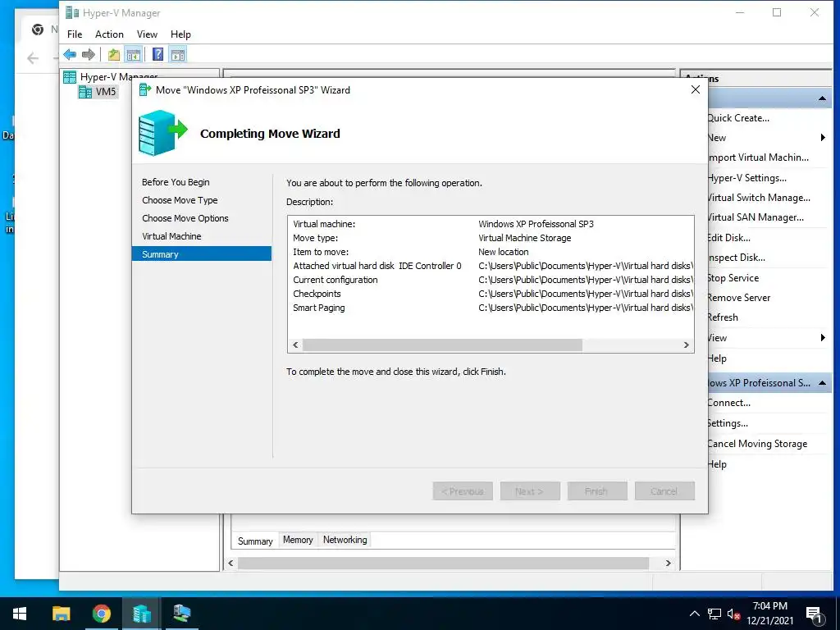Click Stop Service action
The height and width of the screenshot is (630, 840).
tap(733, 278)
